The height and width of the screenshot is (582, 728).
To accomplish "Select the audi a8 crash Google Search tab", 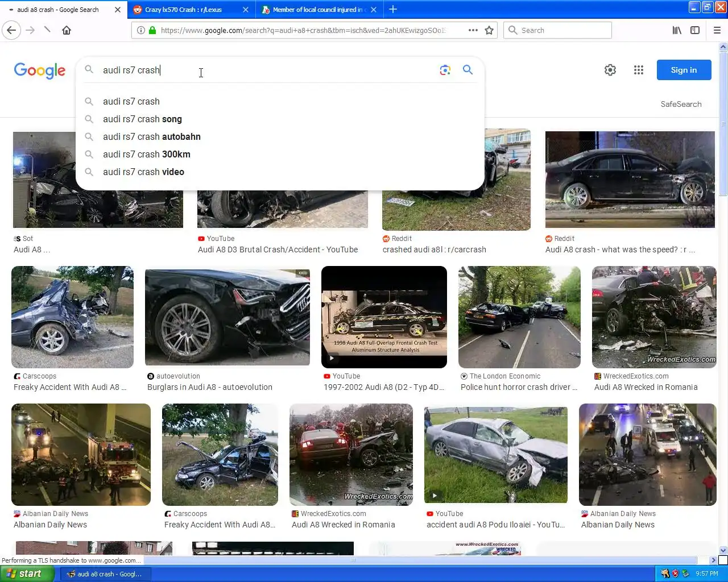I will point(58,10).
